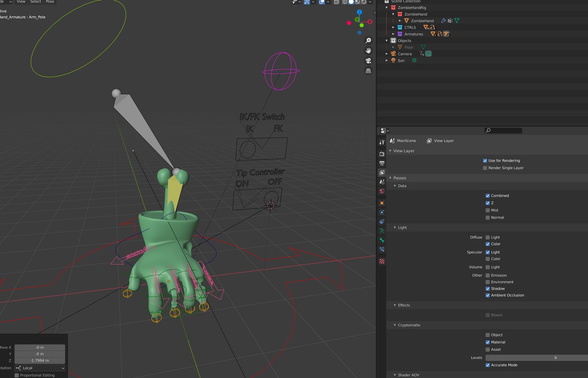Open the Bone properties tab
588x378 pixels.
coord(382,240)
